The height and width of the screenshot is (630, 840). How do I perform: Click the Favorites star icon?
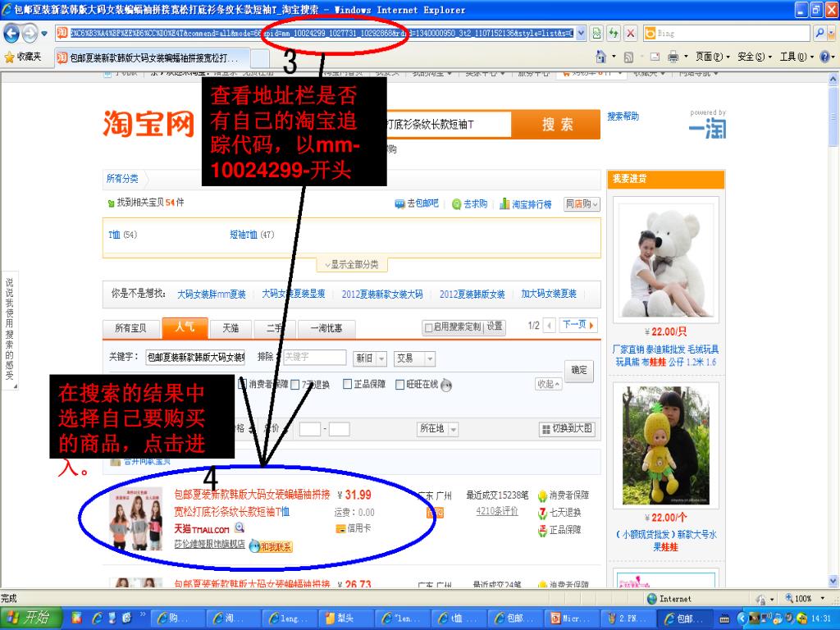click(x=9, y=57)
